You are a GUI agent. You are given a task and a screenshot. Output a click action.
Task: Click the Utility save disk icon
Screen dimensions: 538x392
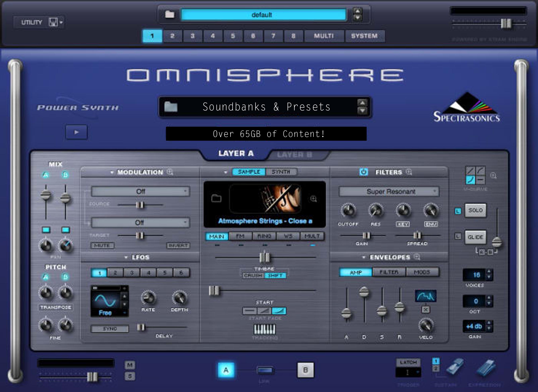53,22
